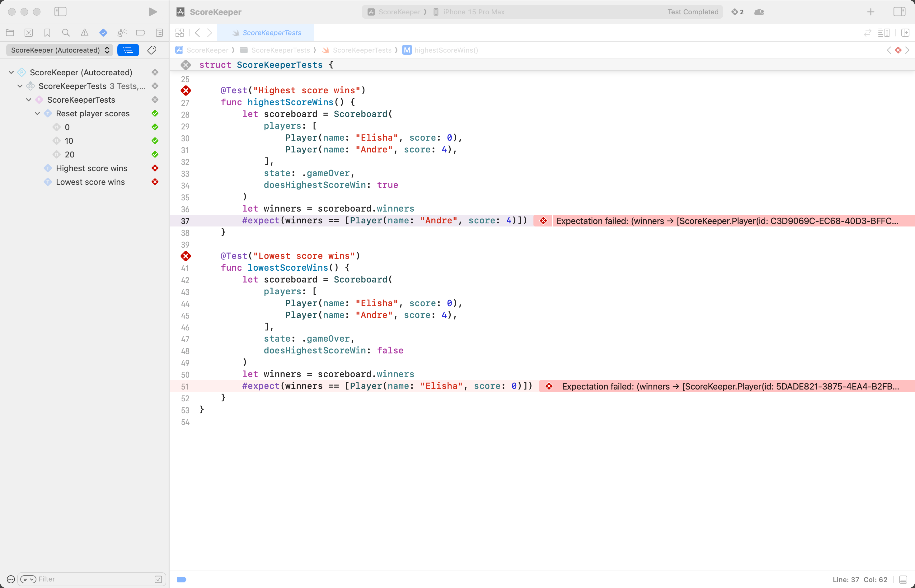Click the Run play button
The width and height of the screenshot is (915, 588).
tap(153, 12)
